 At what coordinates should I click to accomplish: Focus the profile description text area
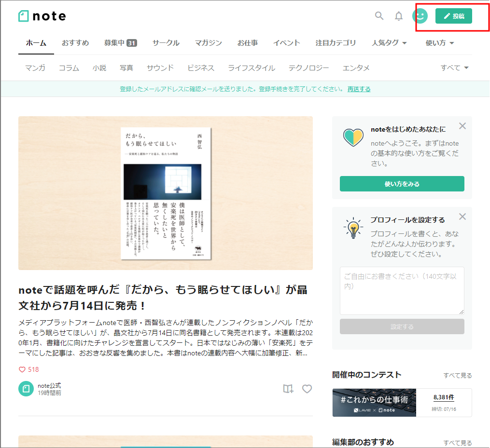click(402, 291)
